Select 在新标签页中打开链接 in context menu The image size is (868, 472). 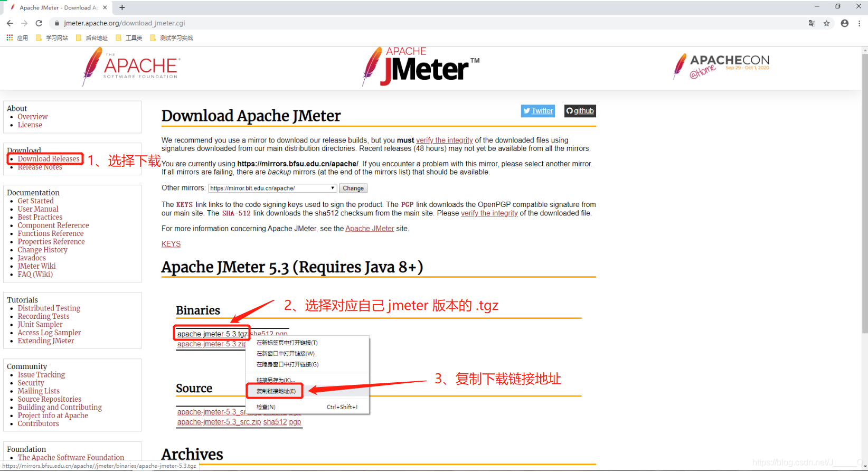click(x=308, y=343)
